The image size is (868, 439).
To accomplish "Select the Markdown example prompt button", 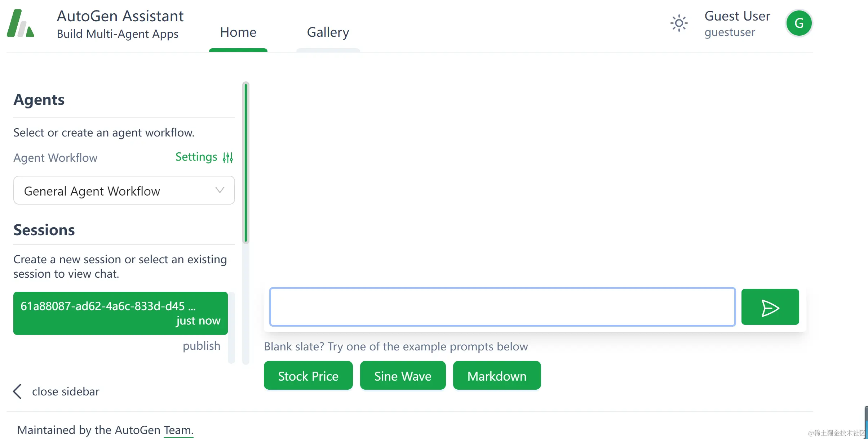I will [x=496, y=376].
